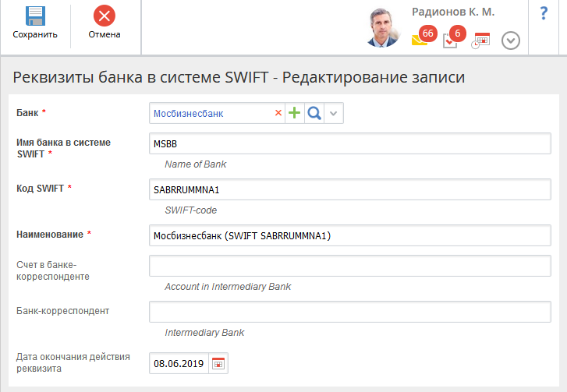567x392 pixels.
Task: Click the Intermediary Bank hint text
Action: click(204, 333)
